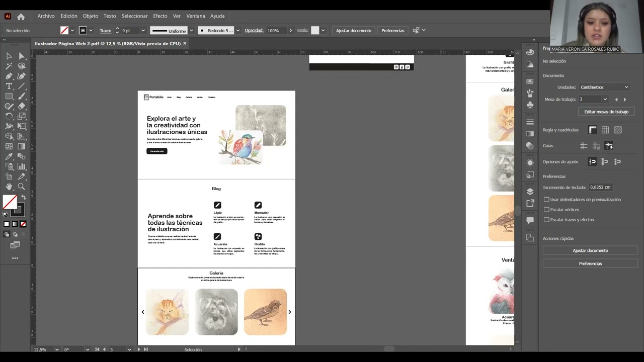
Task: Expand the Mesa de trabajo dropdown
Action: click(605, 100)
